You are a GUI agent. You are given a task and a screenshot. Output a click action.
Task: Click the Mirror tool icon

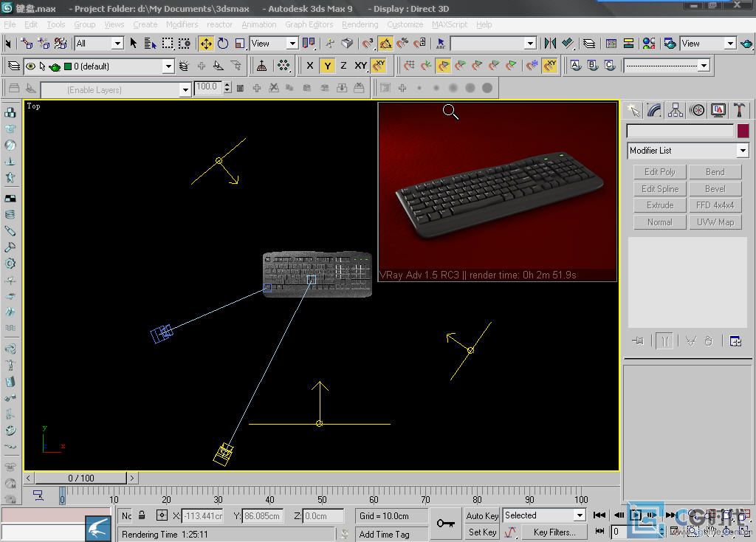(x=549, y=44)
